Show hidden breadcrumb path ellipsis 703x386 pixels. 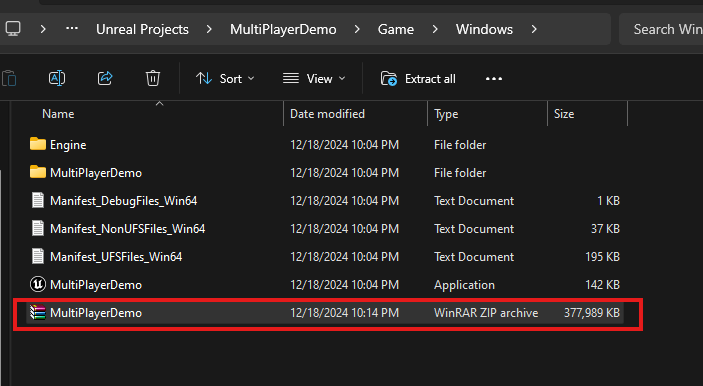click(72, 29)
